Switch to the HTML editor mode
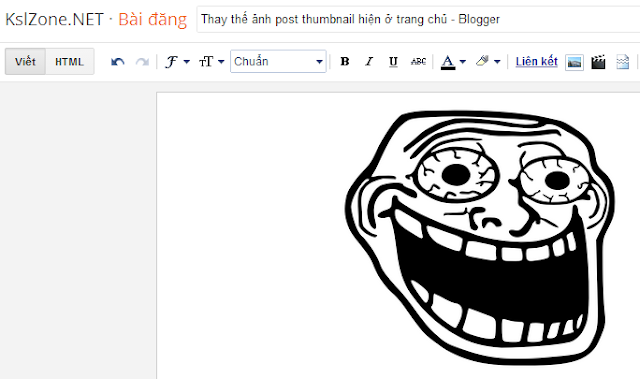Image resolution: width=640 pixels, height=379 pixels. click(x=69, y=62)
